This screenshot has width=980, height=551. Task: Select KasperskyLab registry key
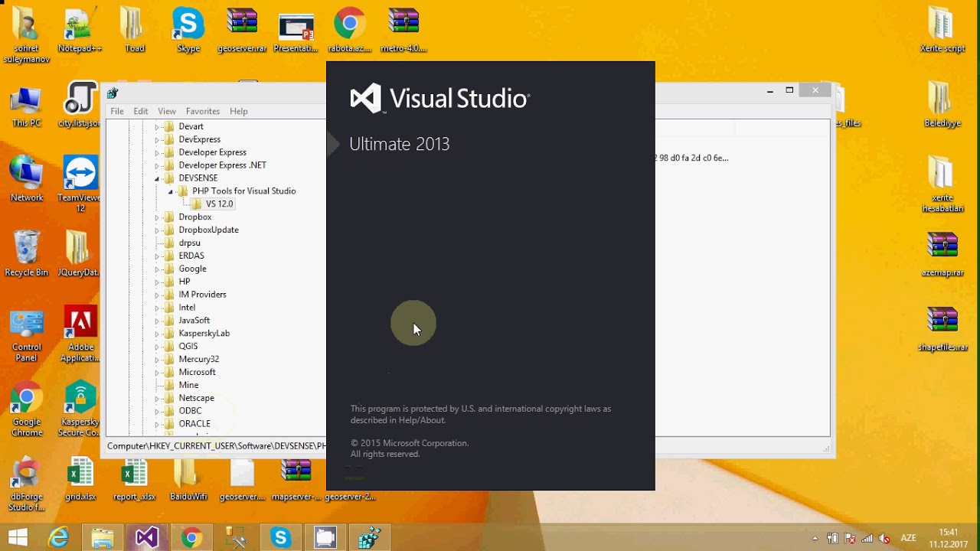(x=204, y=333)
